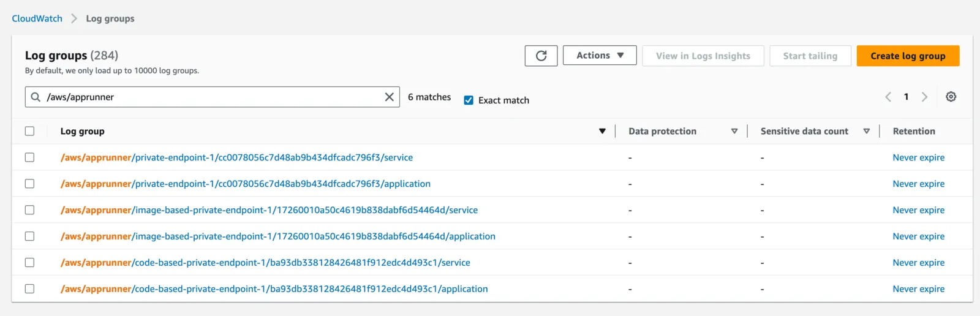Edit retention for code-based application row
This screenshot has height=316, width=980.
[x=918, y=289]
